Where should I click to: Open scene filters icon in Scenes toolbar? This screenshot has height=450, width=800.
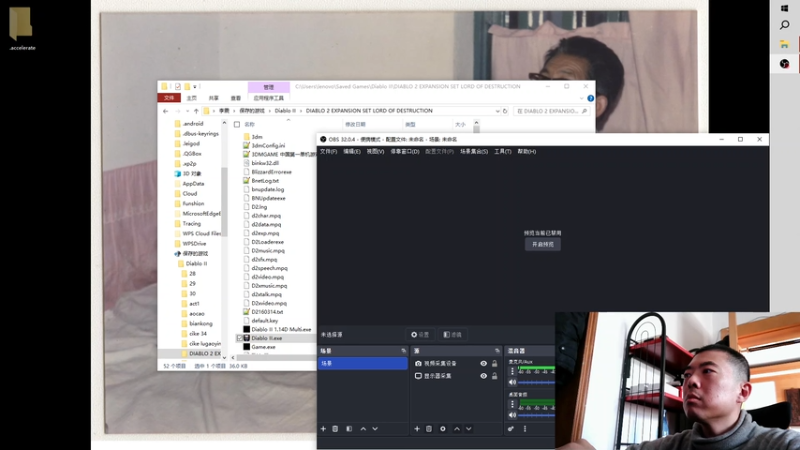[x=349, y=429]
